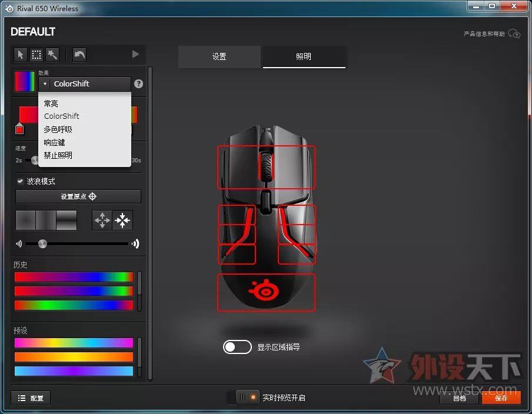Click the large wave width icon
The image size is (532, 414).
tap(135, 243)
